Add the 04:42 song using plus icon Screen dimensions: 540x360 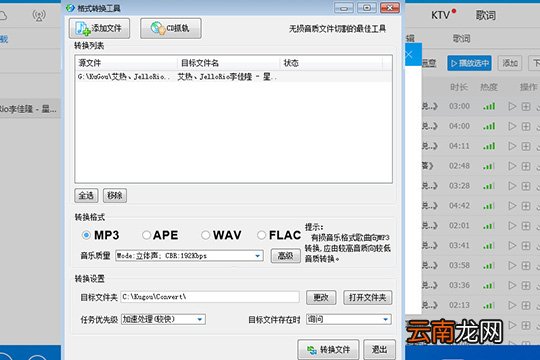pos(526,206)
